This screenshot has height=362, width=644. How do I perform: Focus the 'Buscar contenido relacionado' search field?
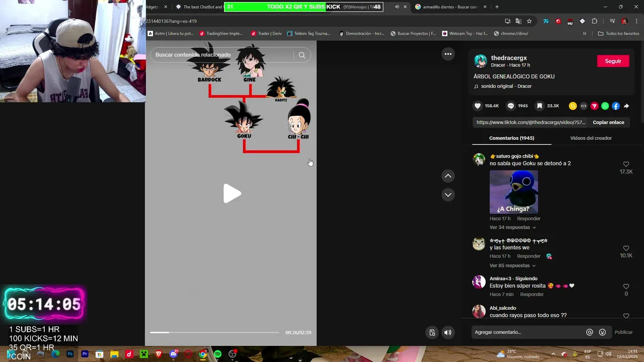click(x=223, y=55)
